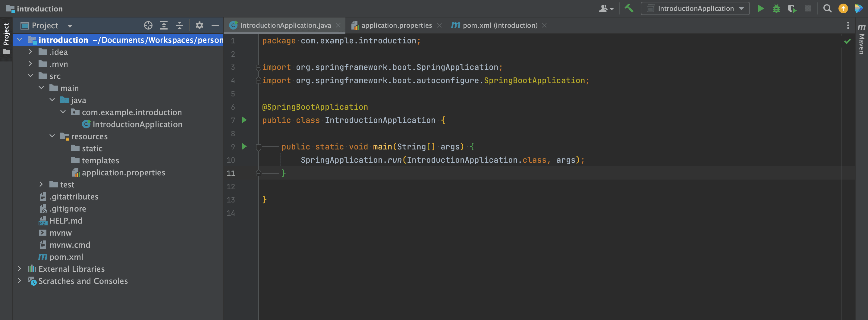Click the orange IDE update arrow icon
This screenshot has height=320, width=868.
(x=843, y=8)
